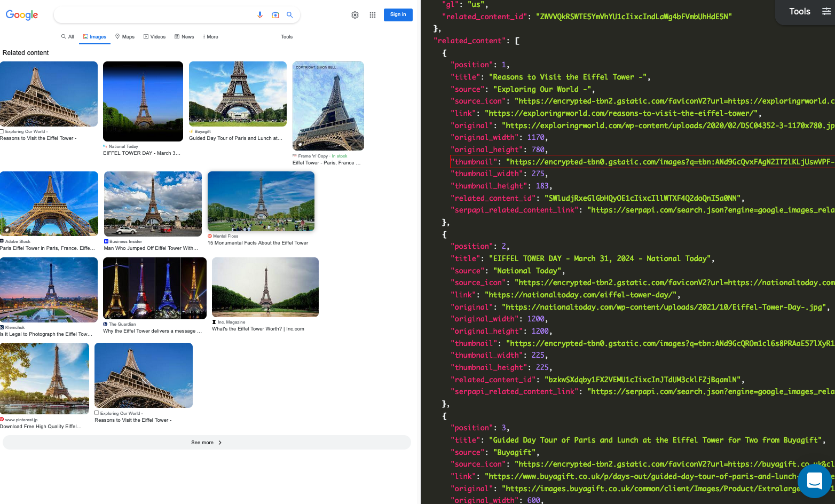Image resolution: width=835 pixels, height=504 pixels.
Task: Open The Guardian colored Eiffel Towers thumbnail
Action: coord(155,288)
